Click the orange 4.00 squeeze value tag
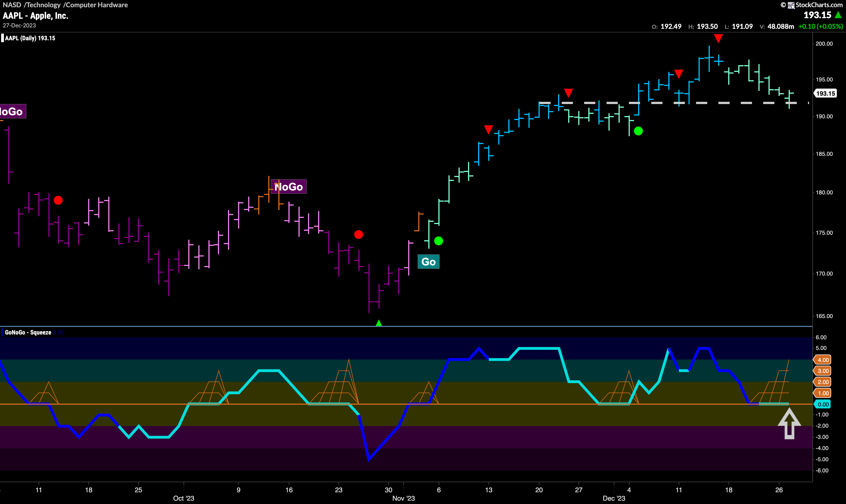This screenshot has width=846, height=504. pos(822,360)
